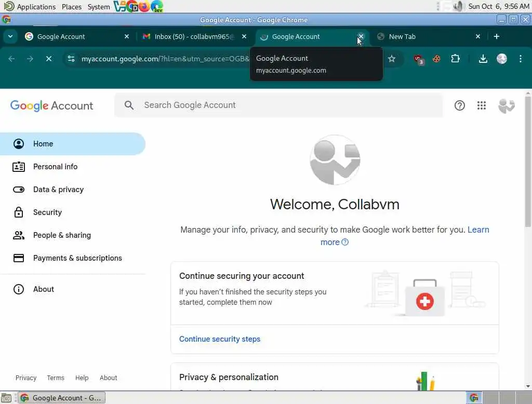Click the Google Account logo
This screenshot has width=532, height=404.
click(51, 105)
